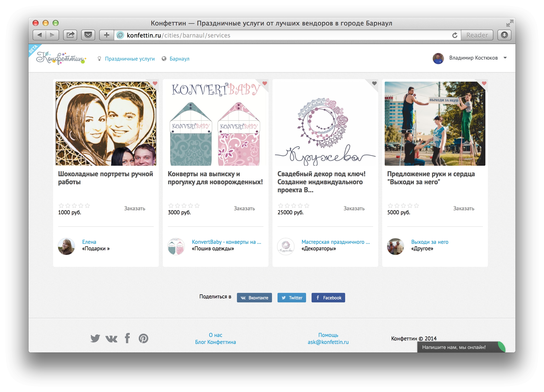544x392 pixels.
Task: Go back with Safari back arrow
Action: pyautogui.click(x=40, y=35)
